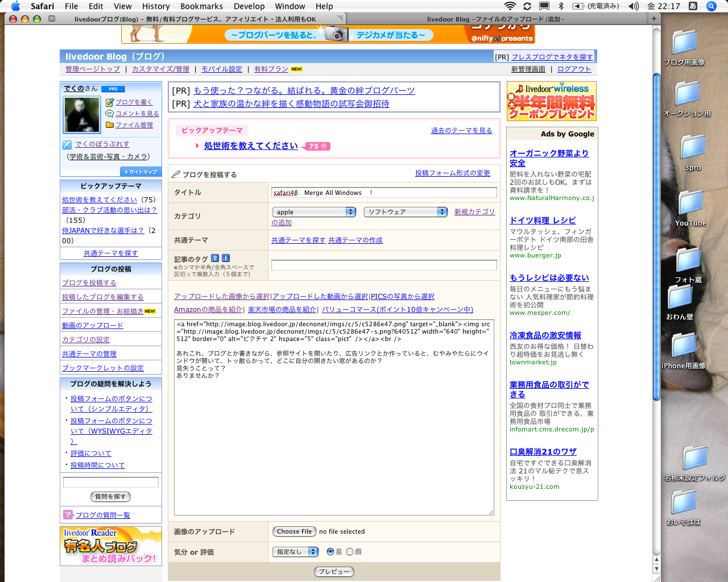728x582 pixels.
Task: Select the 顔 radio button
Action: click(350, 552)
